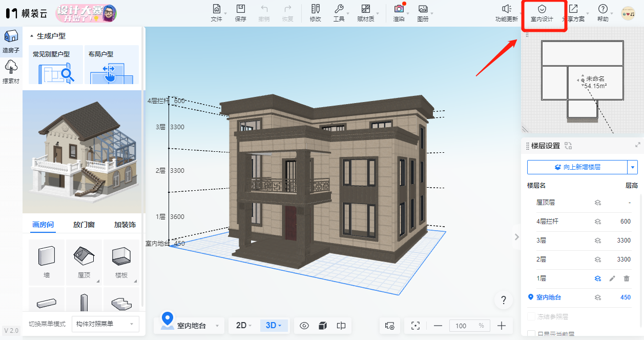Image resolution: width=644 pixels, height=340 pixels.
Task: Click the 向上新增楼层 button
Action: (x=577, y=167)
